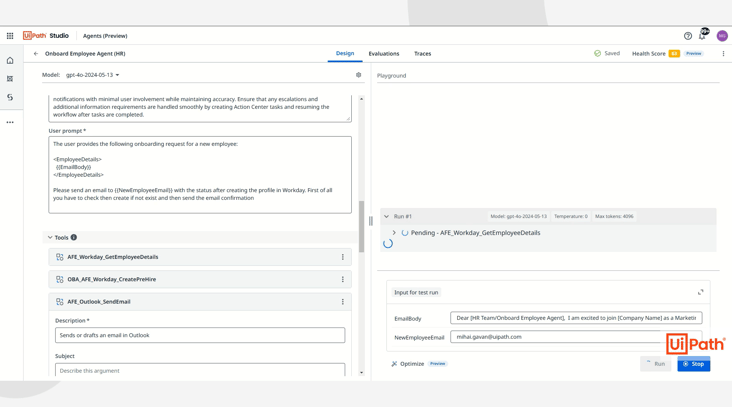Click the Optimize wand icon

coord(394,364)
